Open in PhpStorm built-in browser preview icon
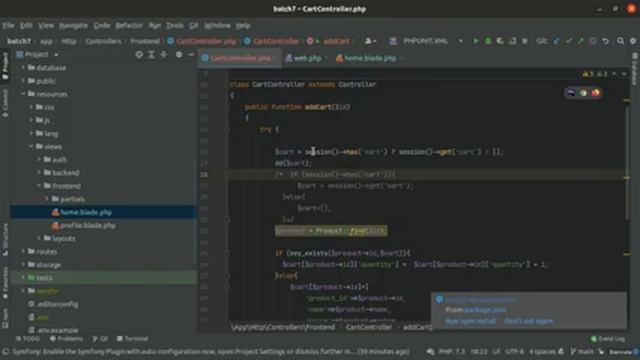Screen dimensions: 640x360 click(571, 93)
